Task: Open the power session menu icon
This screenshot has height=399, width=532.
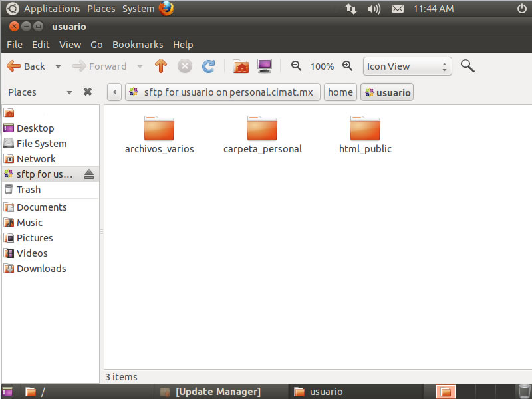Action: [522, 9]
